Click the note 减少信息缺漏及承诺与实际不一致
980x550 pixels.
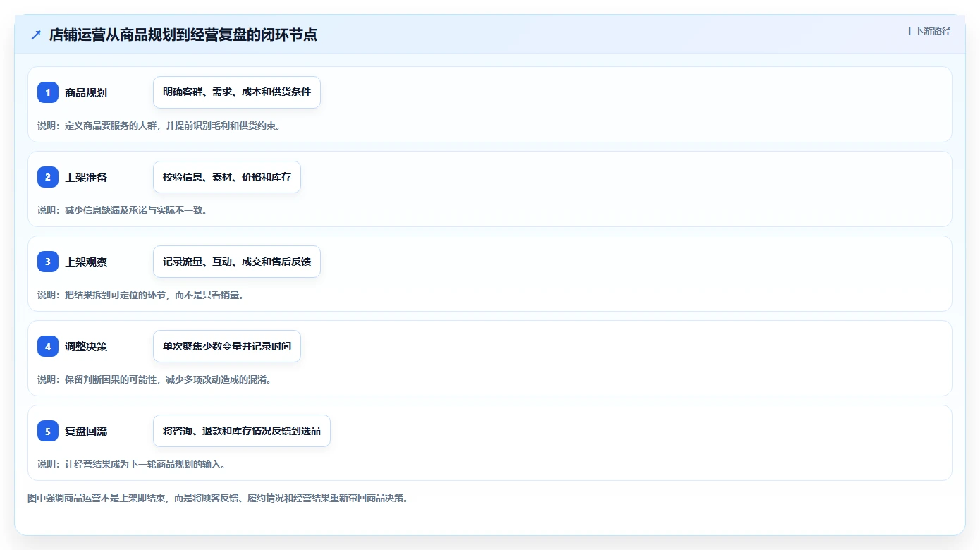pos(122,210)
